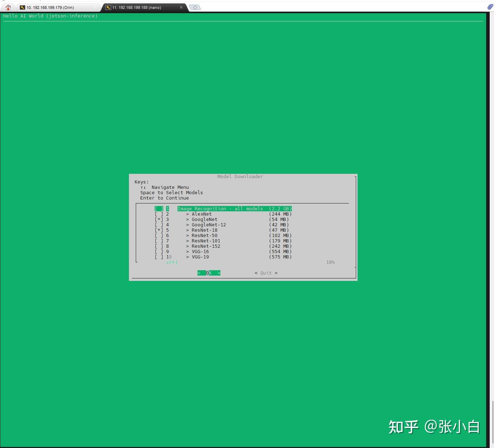Toggle the ResNet-152 checkbox
Image resolution: width=494 pixels, height=448 pixels.
coord(159,246)
